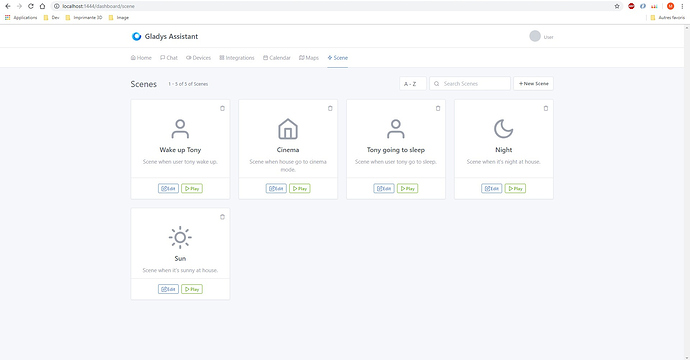Open the browser three-dot menu
The height and width of the screenshot is (360, 690).
pyautogui.click(x=682, y=6)
